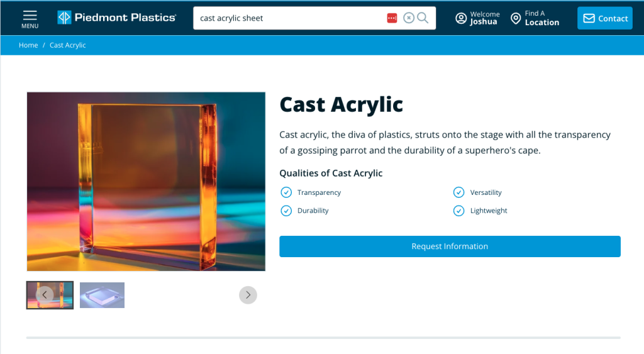
Task: Click the Durability checkmark icon
Action: pos(286,211)
